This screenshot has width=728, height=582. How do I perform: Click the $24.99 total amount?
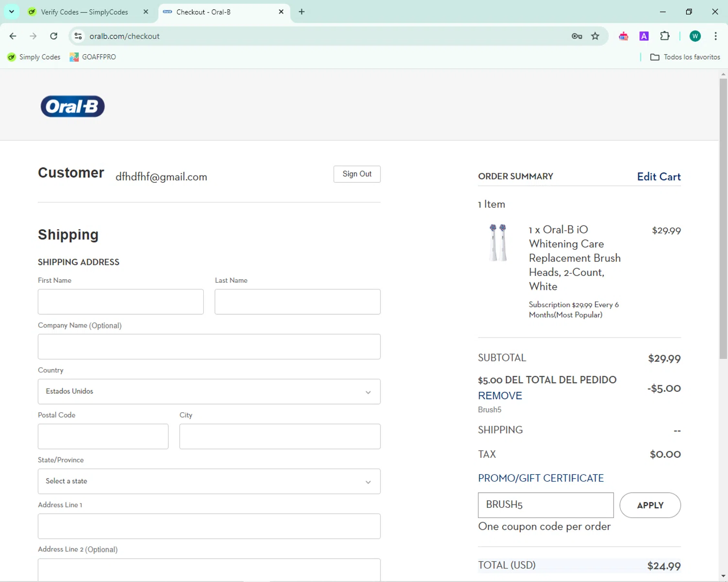(664, 566)
